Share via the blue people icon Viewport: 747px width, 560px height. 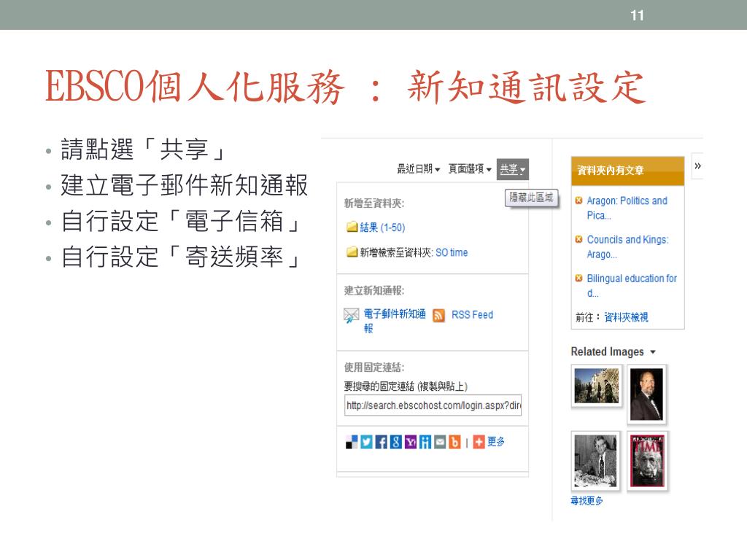425,443
